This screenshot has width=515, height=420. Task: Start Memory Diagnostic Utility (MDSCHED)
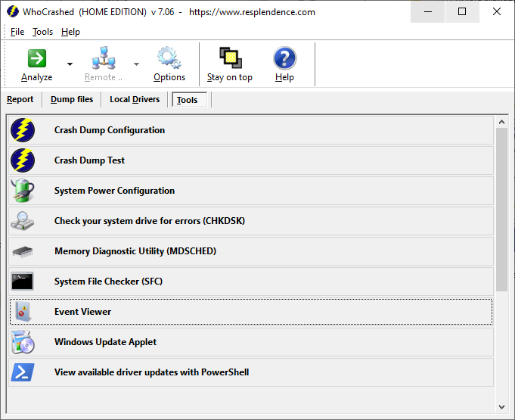(251, 251)
